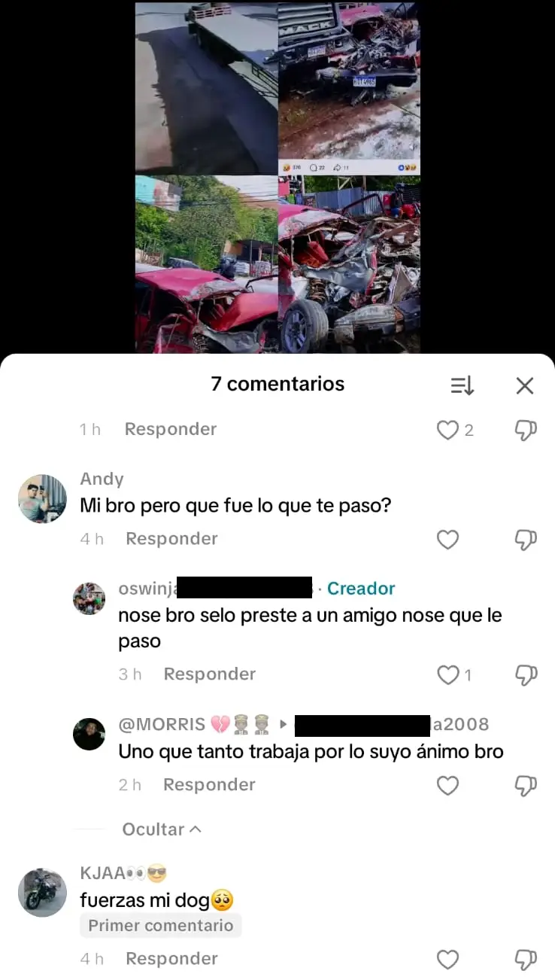Tap the crashed car video collage
Viewport: 555px width, 980px height.
point(277,177)
